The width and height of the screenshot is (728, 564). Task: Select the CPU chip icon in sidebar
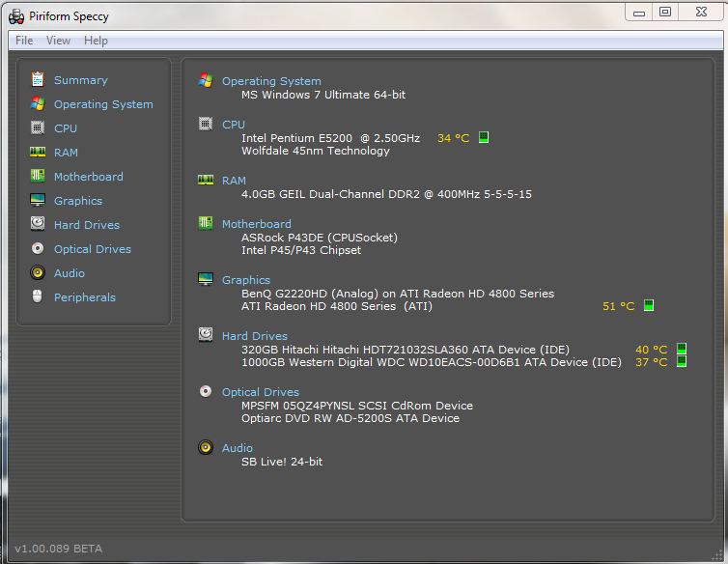pos(38,127)
